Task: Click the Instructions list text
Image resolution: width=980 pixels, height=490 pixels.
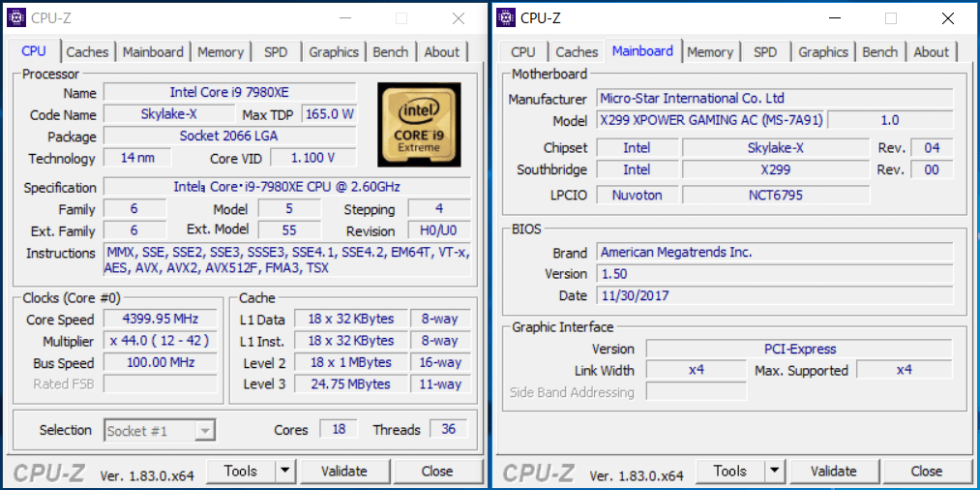Action: click(x=287, y=260)
